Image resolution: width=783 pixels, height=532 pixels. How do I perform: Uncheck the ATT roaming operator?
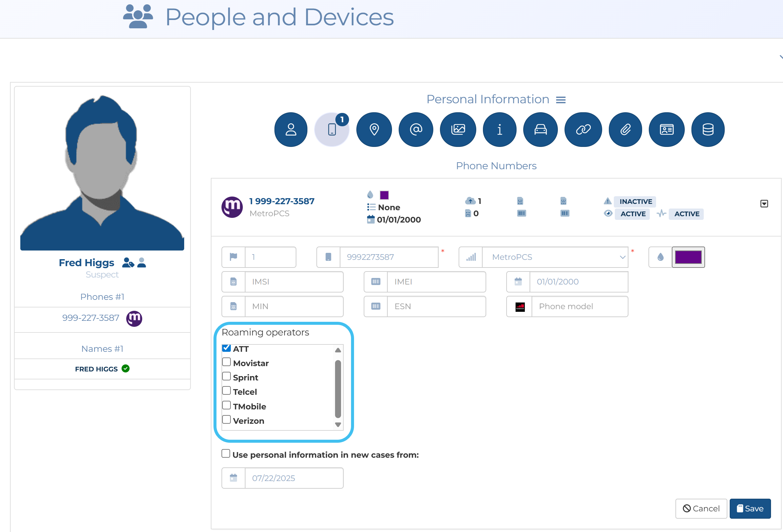tap(226, 348)
